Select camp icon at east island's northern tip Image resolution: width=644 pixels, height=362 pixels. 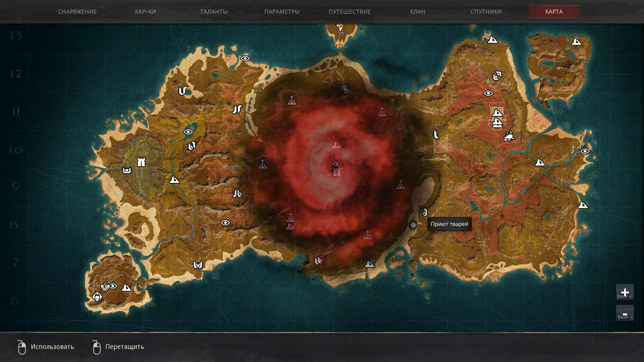click(x=493, y=39)
